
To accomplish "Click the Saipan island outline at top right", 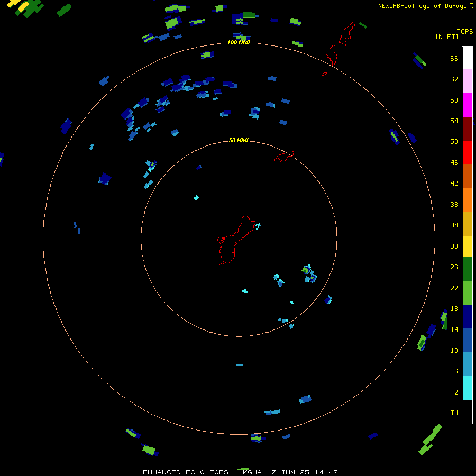I will click(x=347, y=34).
